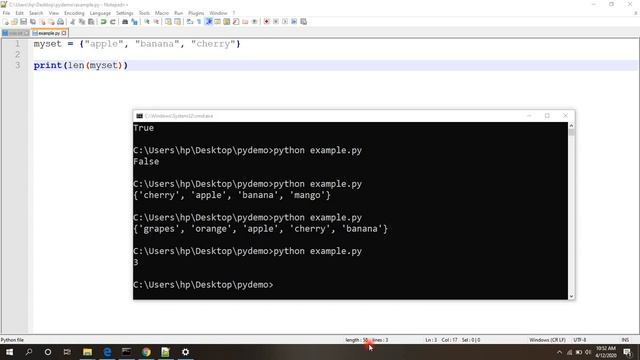Open taskbar Search magnifier
The height and width of the screenshot is (360, 640).
tap(29, 352)
